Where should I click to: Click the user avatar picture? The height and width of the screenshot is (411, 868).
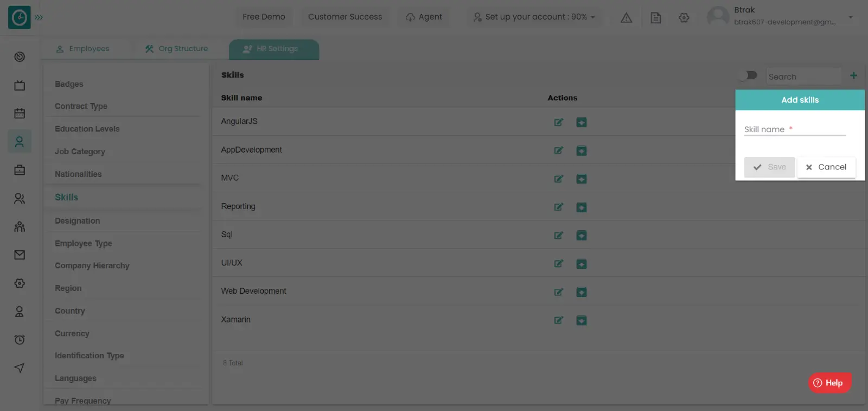(x=718, y=16)
